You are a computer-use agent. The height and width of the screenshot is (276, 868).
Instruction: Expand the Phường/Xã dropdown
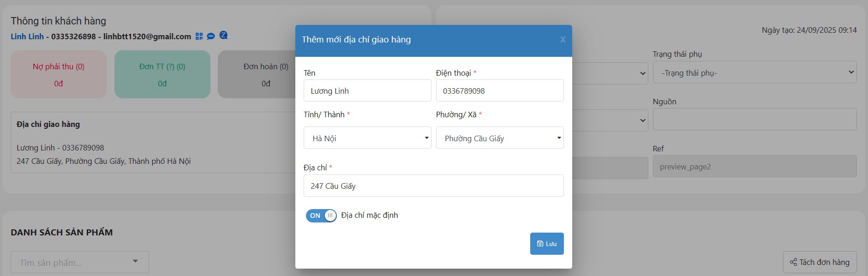[x=500, y=138]
